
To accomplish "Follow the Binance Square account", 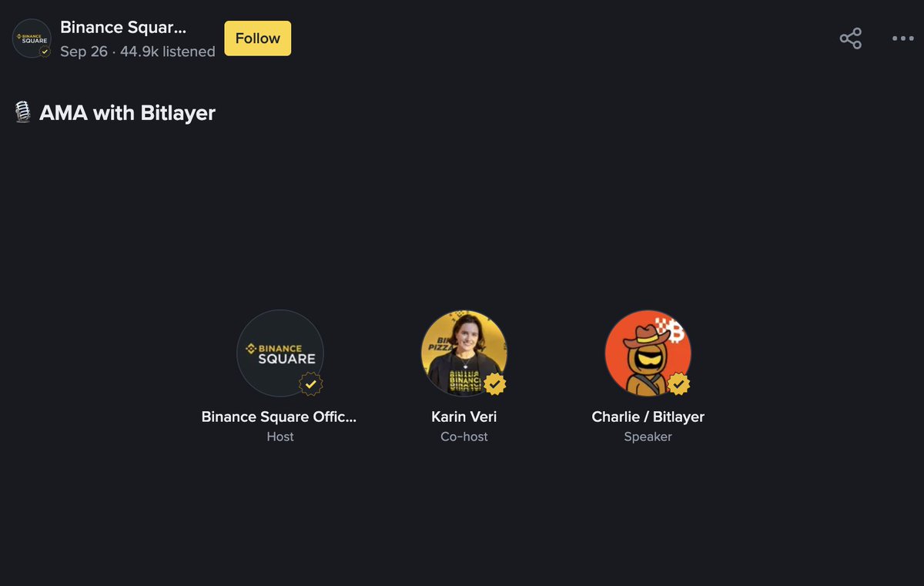I will coord(258,39).
